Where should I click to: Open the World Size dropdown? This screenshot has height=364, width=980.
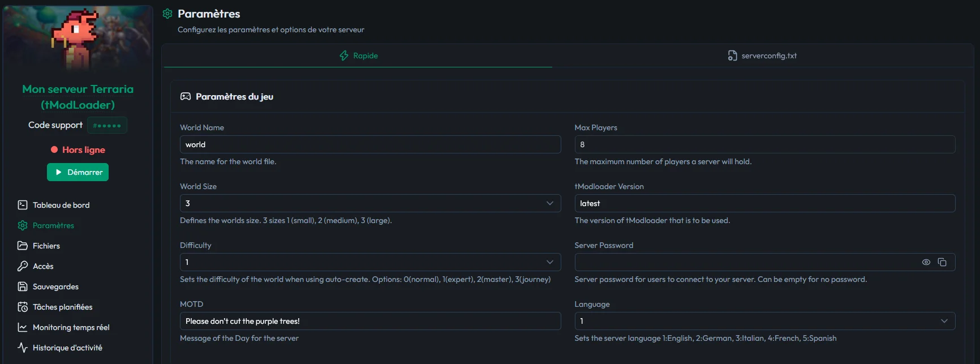point(370,203)
